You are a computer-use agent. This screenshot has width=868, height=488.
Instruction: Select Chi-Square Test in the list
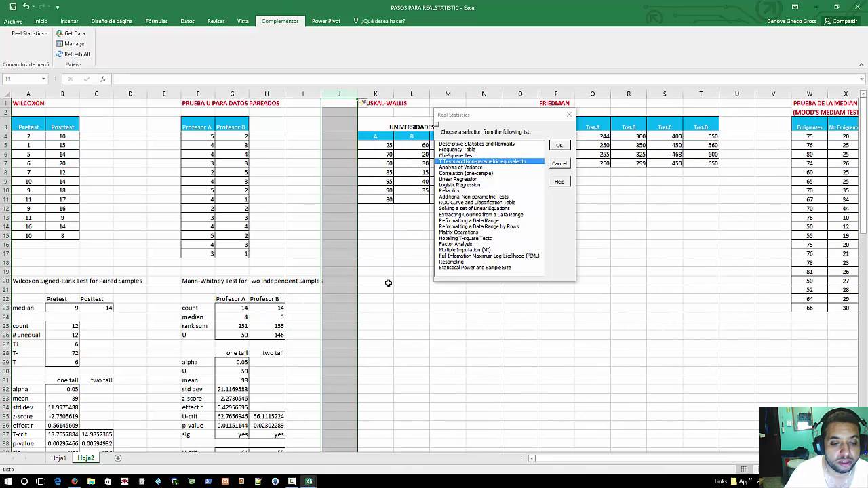coord(456,155)
